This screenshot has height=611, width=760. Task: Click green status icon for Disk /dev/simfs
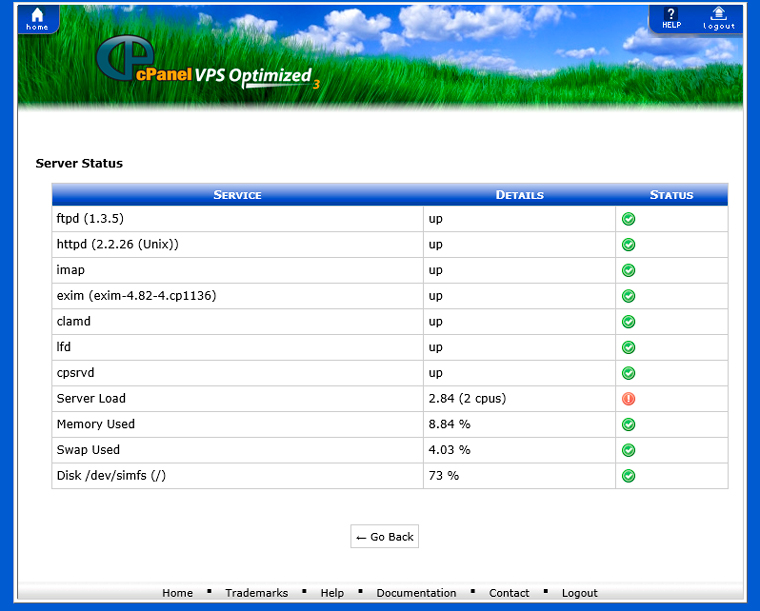pyautogui.click(x=629, y=476)
